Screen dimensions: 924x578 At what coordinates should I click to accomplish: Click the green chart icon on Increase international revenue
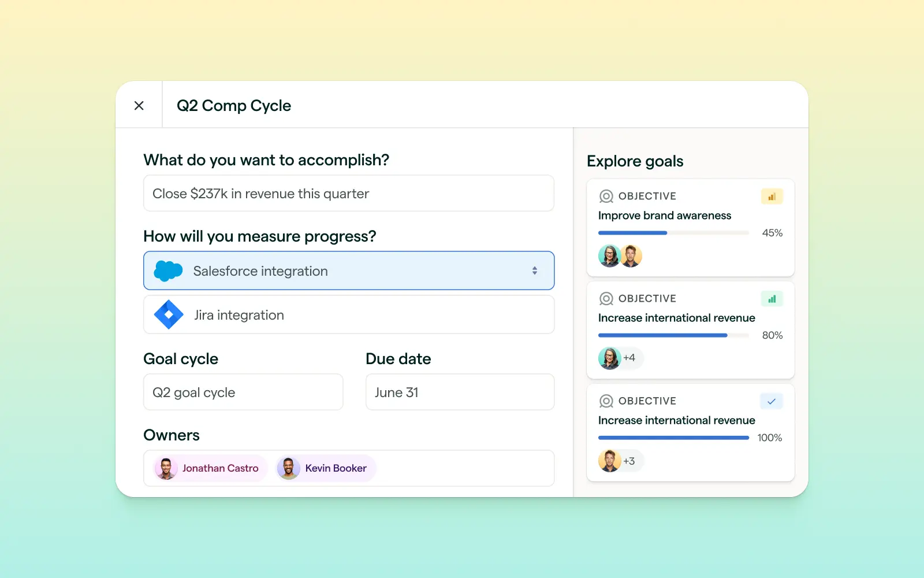(x=772, y=298)
